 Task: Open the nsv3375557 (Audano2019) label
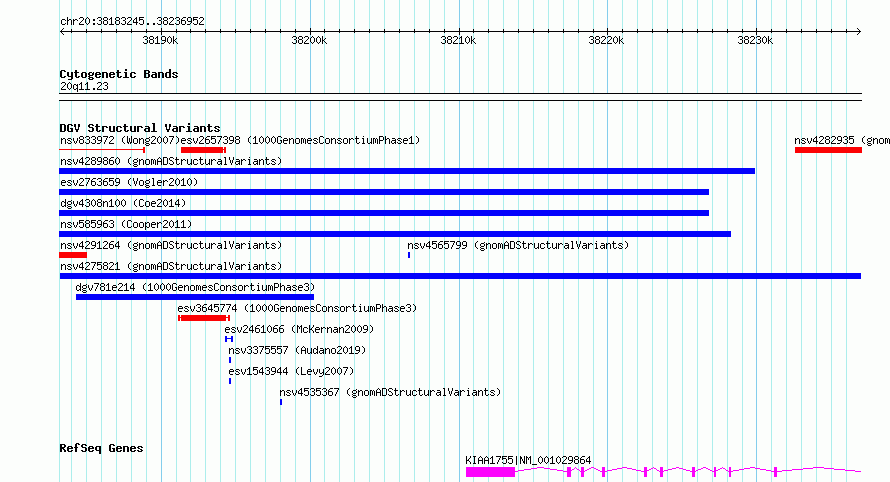tap(297, 350)
